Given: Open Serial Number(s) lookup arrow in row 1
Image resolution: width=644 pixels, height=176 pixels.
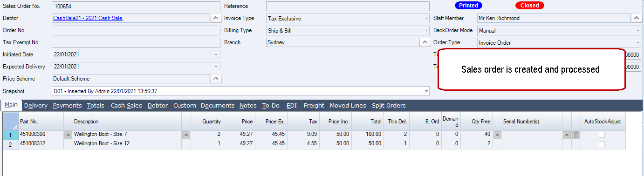Looking at the screenshot, I should (567, 135).
